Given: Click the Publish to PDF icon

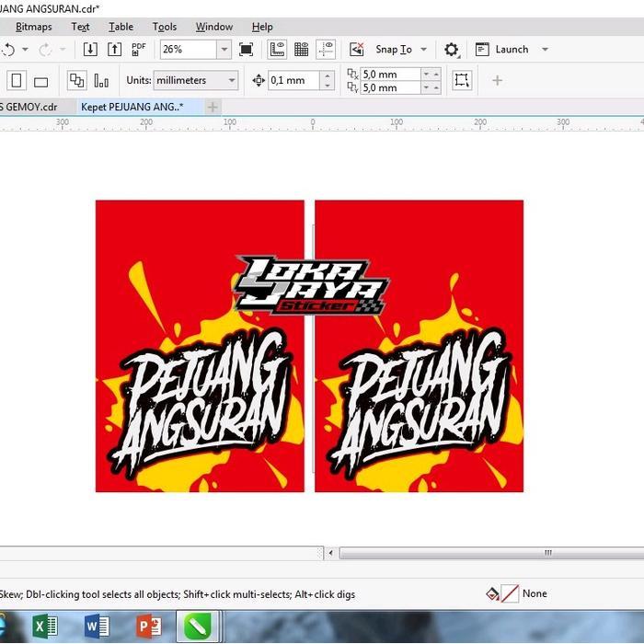Looking at the screenshot, I should [139, 50].
